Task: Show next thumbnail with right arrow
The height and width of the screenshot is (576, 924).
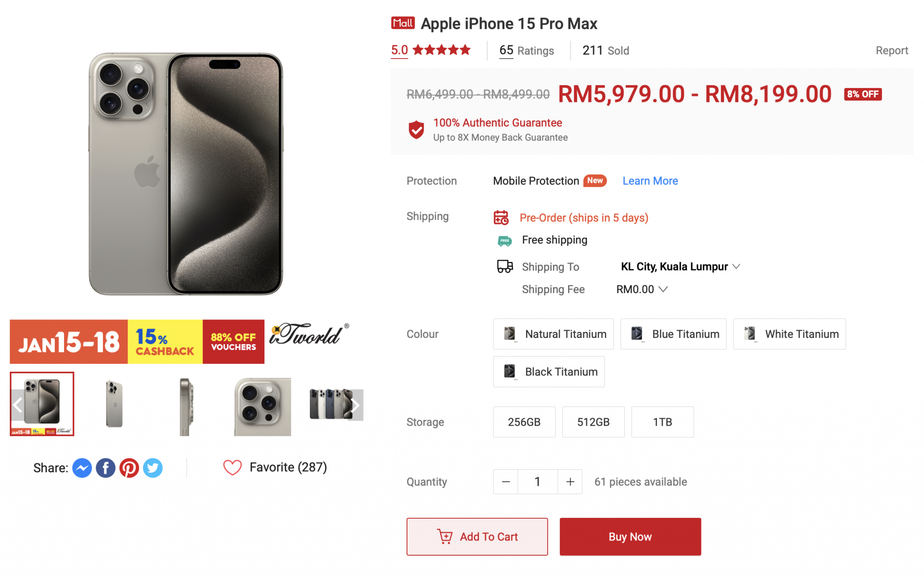Action: [x=356, y=405]
